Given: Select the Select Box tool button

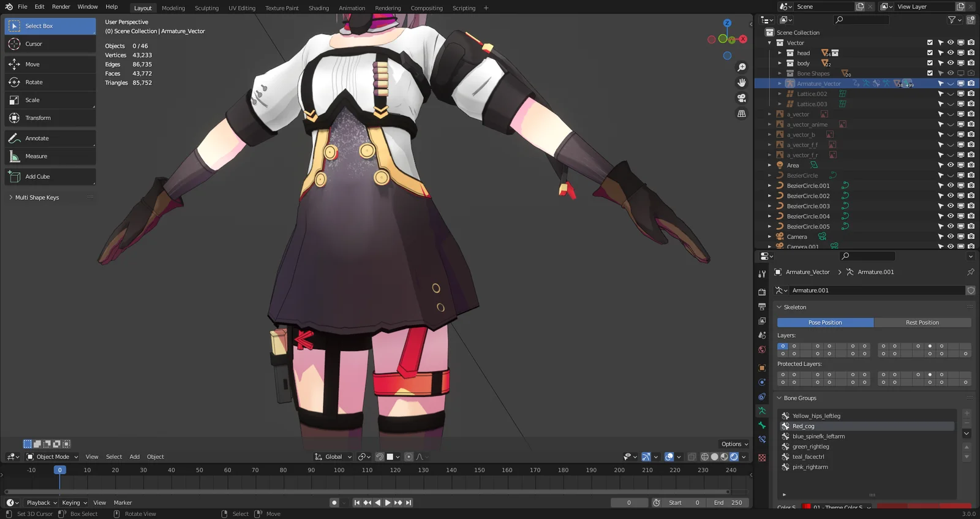Looking at the screenshot, I should click(50, 26).
